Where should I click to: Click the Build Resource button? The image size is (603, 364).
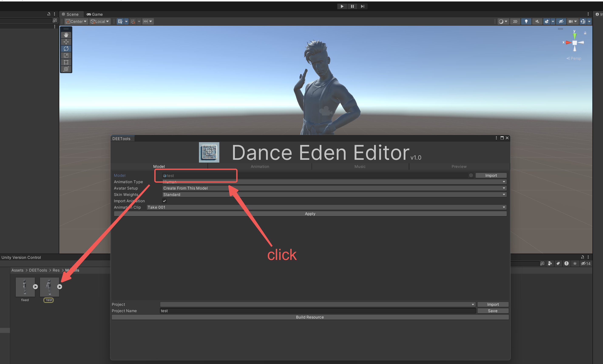[x=310, y=317]
